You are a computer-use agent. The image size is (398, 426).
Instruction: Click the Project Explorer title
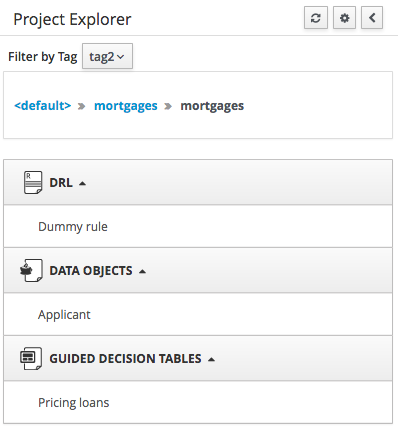[72, 19]
